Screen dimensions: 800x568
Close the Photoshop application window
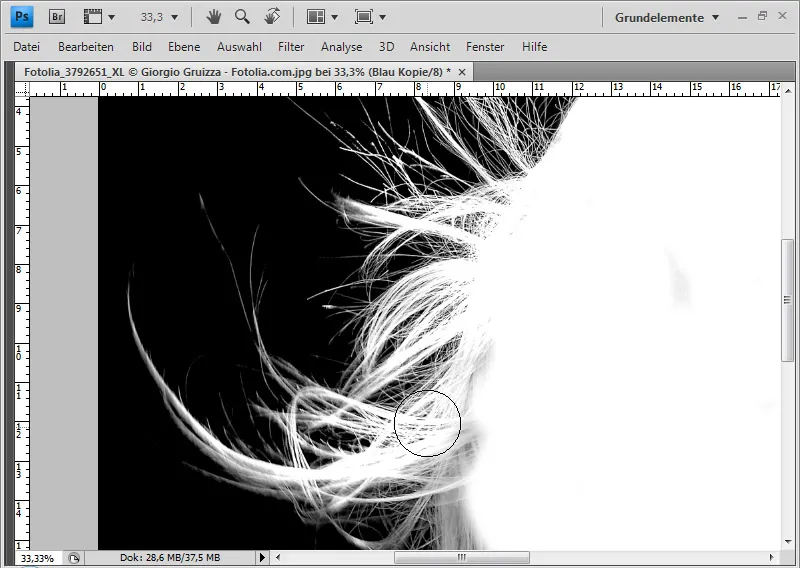tap(782, 16)
